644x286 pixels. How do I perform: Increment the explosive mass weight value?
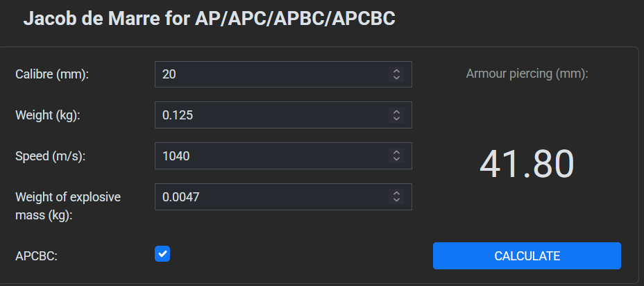(396, 193)
